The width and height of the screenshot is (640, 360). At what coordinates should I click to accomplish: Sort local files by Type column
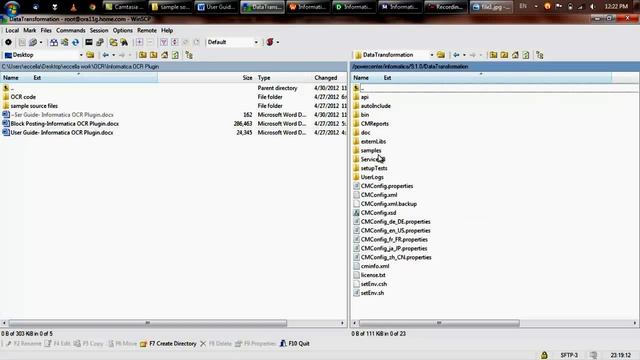[264, 78]
